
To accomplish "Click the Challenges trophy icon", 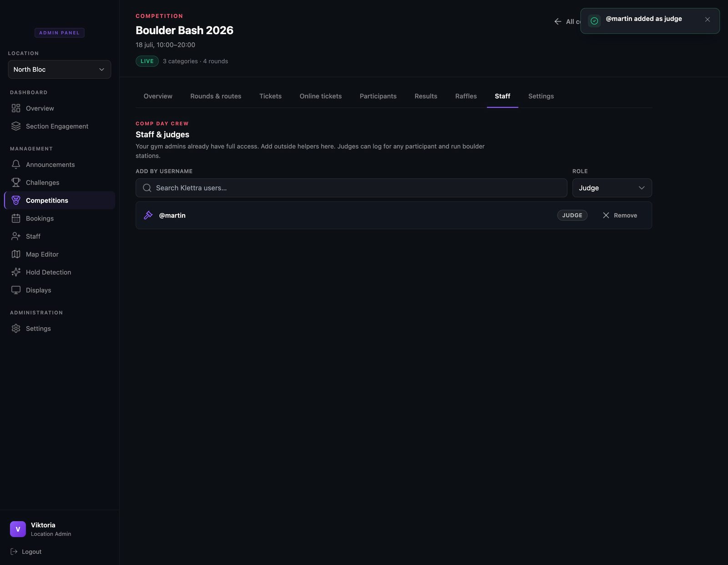I will point(16,182).
